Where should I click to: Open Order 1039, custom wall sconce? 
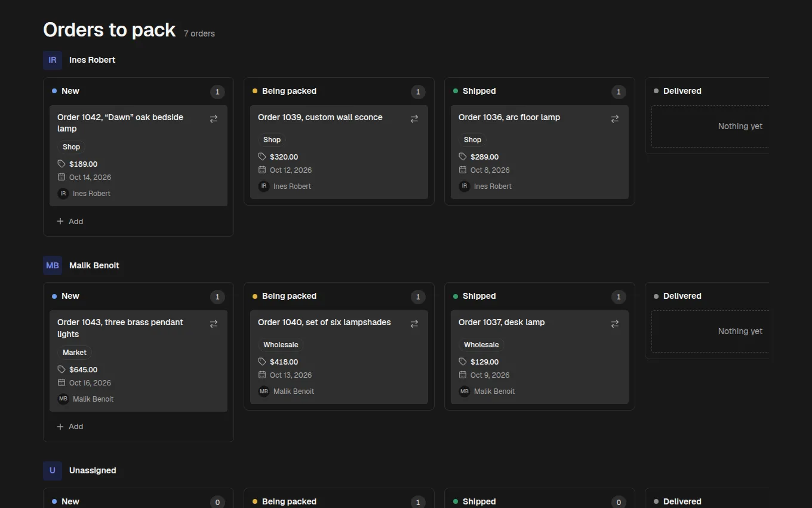[320, 117]
